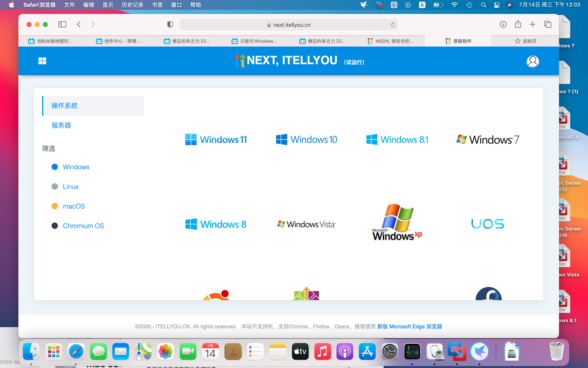Open Photos in Dock
Image resolution: width=588 pixels, height=368 pixels.
pos(165,351)
